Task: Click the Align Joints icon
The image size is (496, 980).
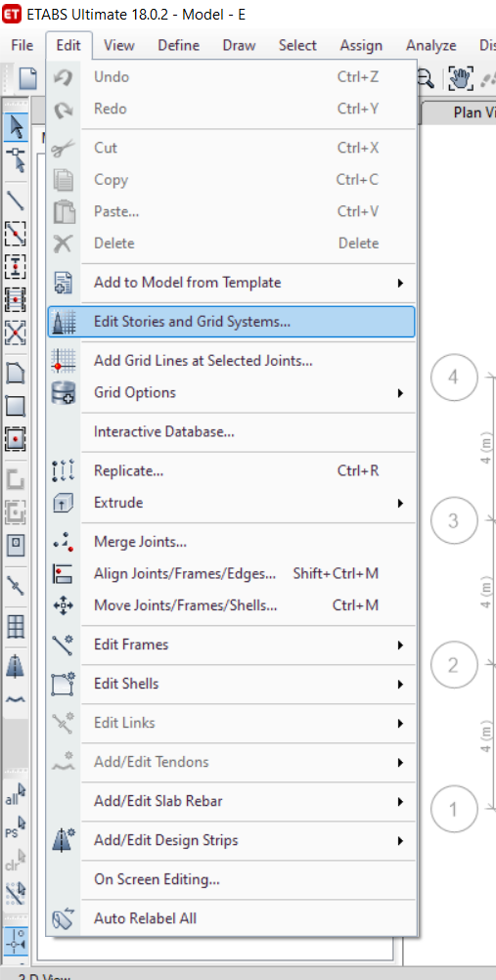Action: tap(64, 574)
